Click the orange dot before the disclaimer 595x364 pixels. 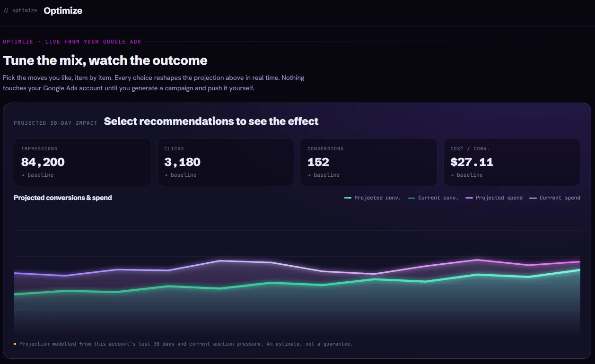(15, 344)
